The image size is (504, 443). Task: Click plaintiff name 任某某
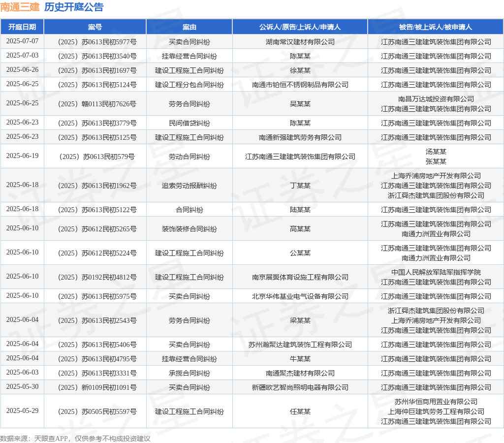pos(300,411)
